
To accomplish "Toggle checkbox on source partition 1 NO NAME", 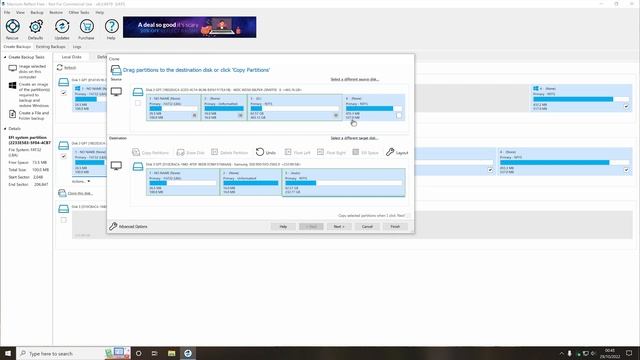I will pyautogui.click(x=195, y=116).
